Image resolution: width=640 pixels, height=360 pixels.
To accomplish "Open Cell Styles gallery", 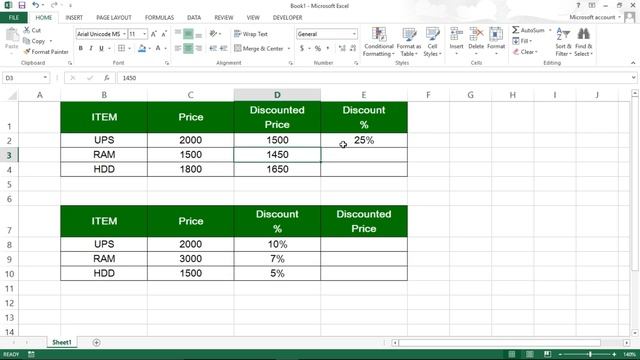I will click(x=432, y=42).
